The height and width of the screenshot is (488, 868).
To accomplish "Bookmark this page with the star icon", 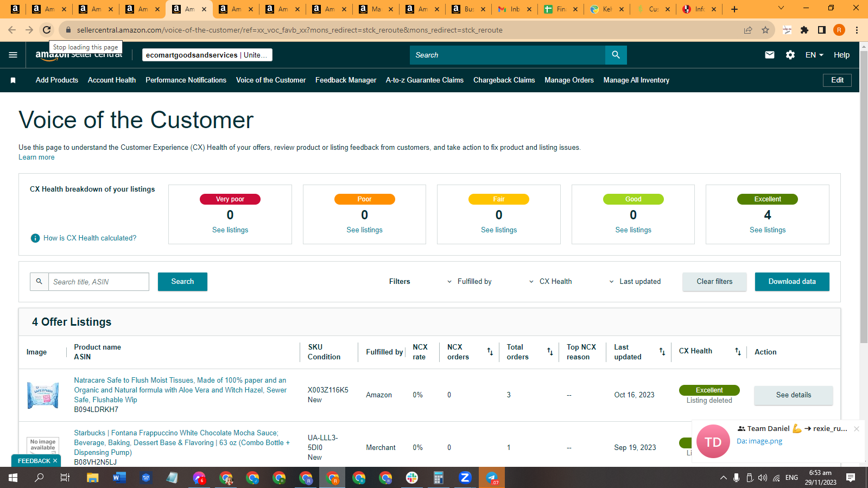I will coord(765,30).
